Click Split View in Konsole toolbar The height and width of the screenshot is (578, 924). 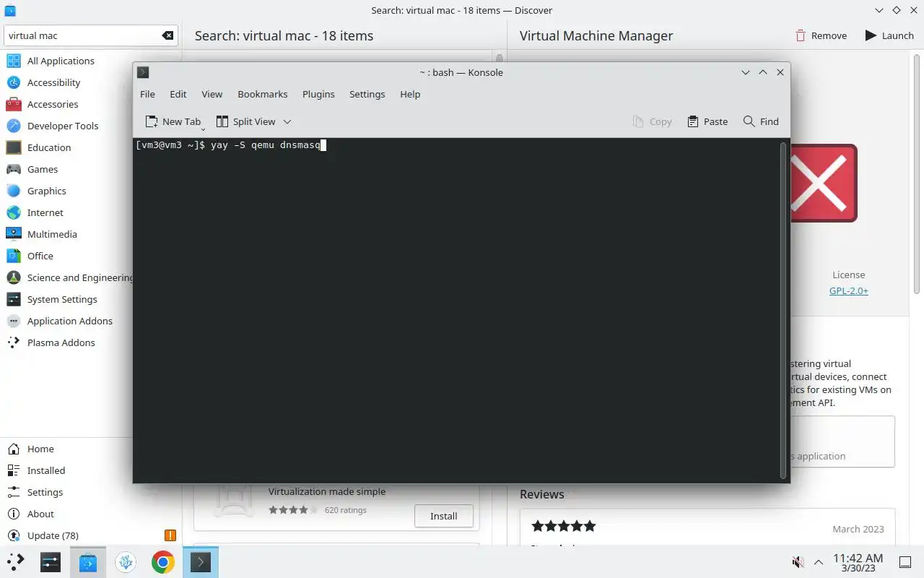tap(245, 121)
